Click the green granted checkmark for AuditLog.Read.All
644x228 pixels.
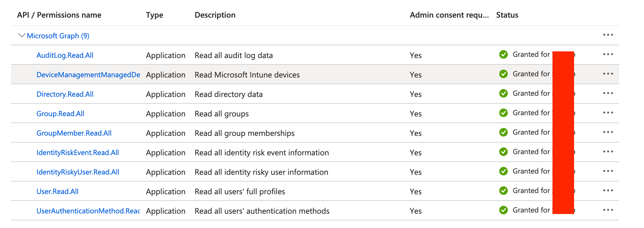coord(503,55)
